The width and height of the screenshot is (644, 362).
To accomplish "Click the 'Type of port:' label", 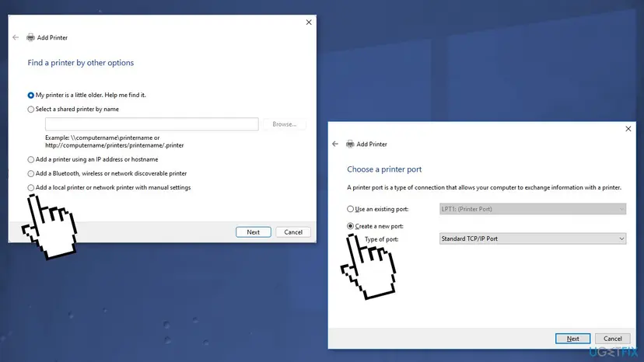I will click(382, 239).
